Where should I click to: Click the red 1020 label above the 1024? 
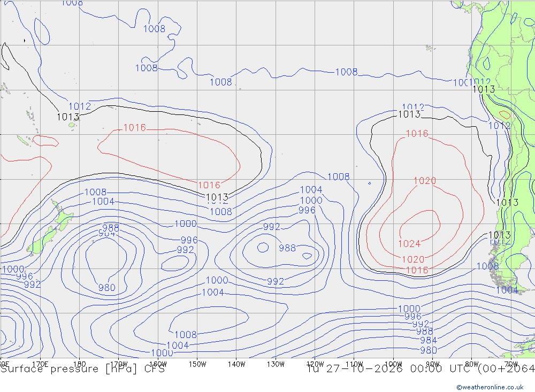425,181
